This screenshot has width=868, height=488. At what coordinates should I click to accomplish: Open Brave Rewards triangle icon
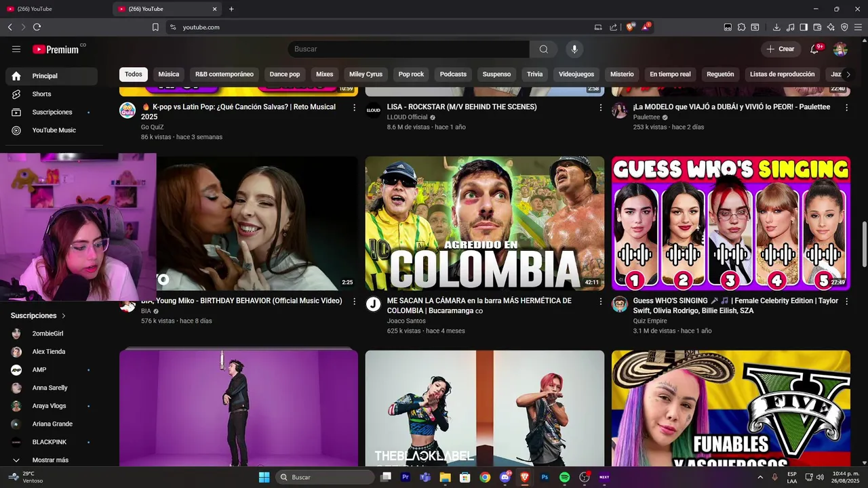(646, 27)
